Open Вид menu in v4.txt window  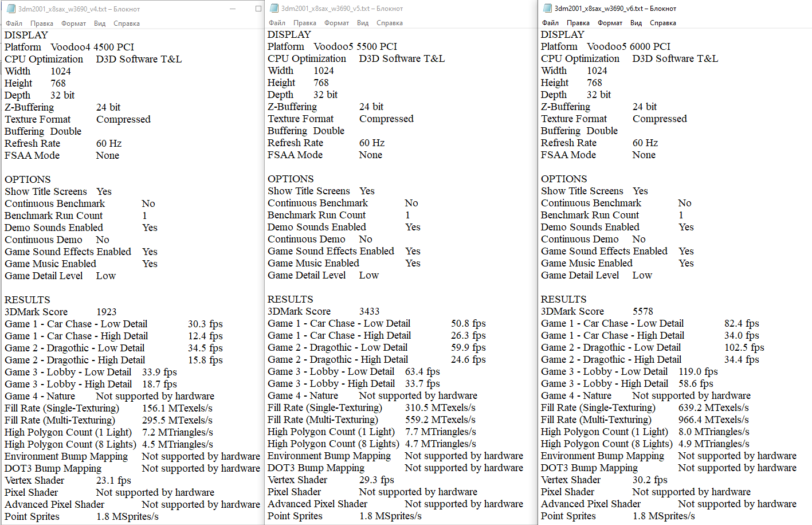(100, 23)
